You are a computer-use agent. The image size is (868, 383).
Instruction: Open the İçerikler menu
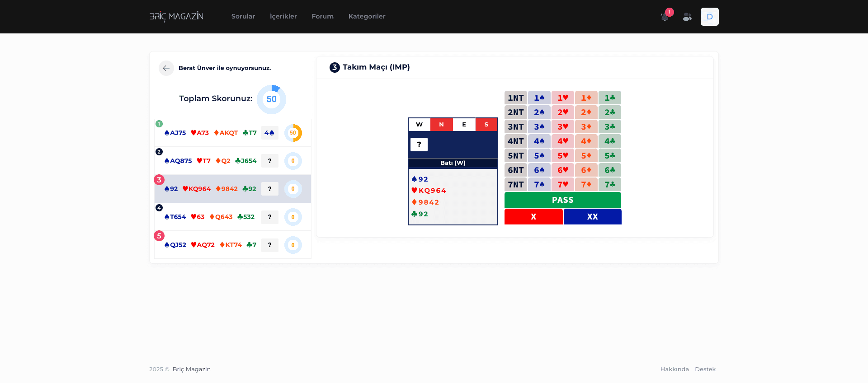283,16
